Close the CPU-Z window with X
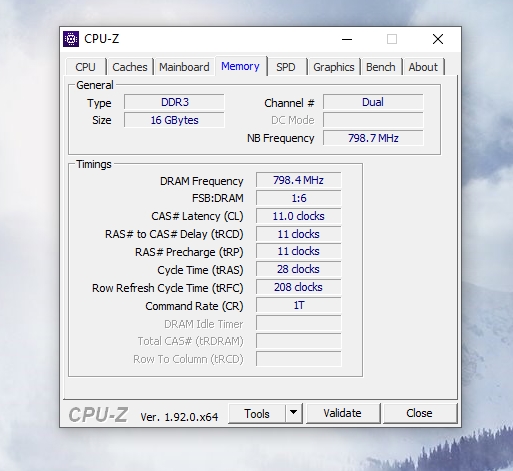 [x=438, y=39]
